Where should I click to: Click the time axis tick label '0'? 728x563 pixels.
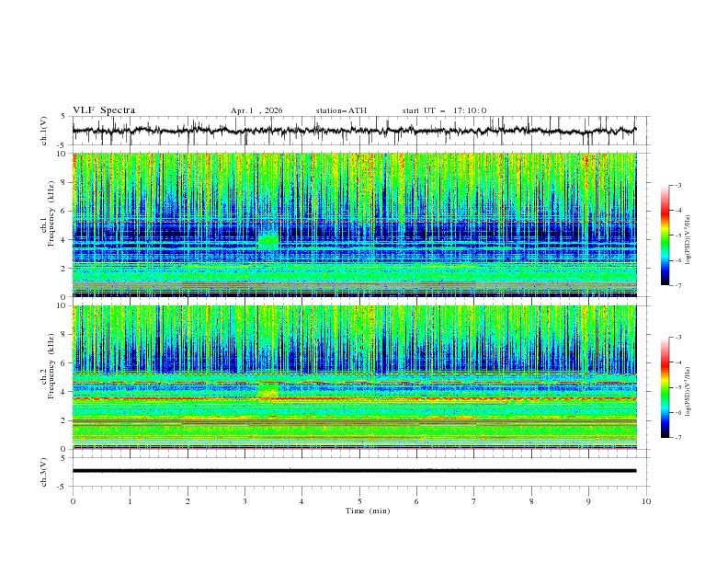(73, 501)
